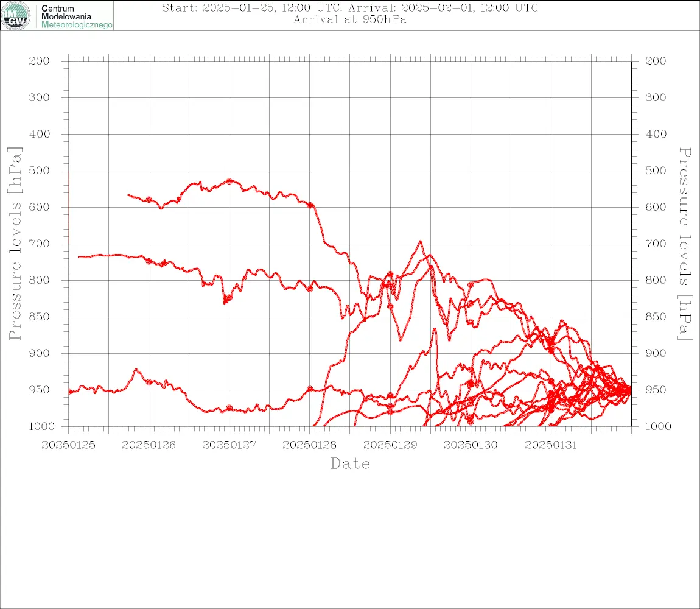Click the left y-axis 600 label
700x609 pixels.
coord(40,207)
